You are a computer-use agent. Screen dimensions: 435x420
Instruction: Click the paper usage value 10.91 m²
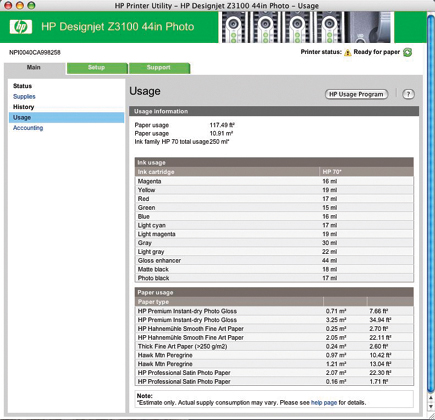click(x=221, y=133)
